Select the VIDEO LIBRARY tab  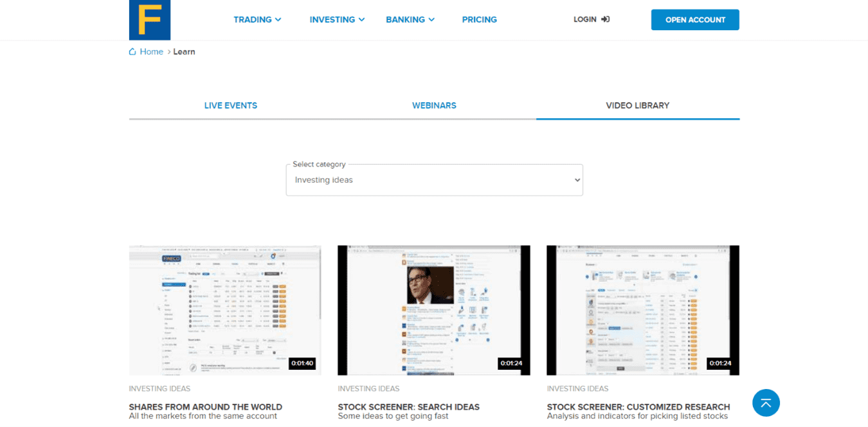pyautogui.click(x=637, y=105)
